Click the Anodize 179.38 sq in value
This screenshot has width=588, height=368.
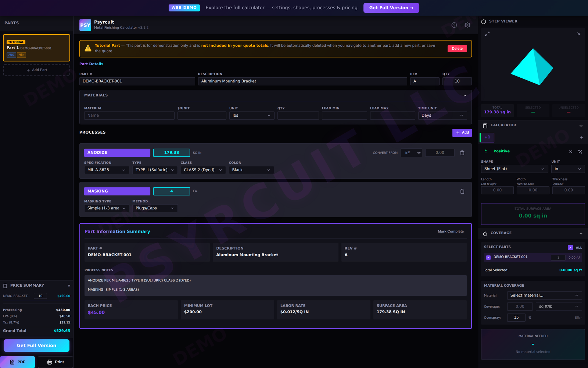click(x=172, y=153)
